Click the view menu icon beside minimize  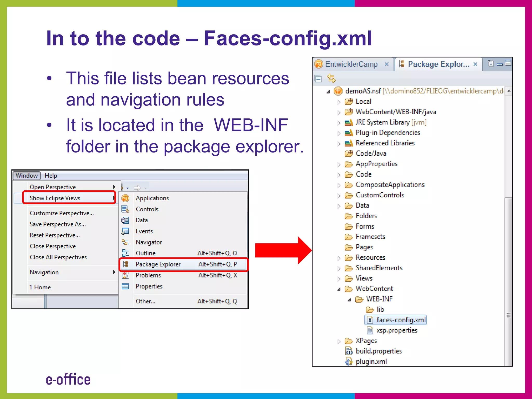pos(490,63)
